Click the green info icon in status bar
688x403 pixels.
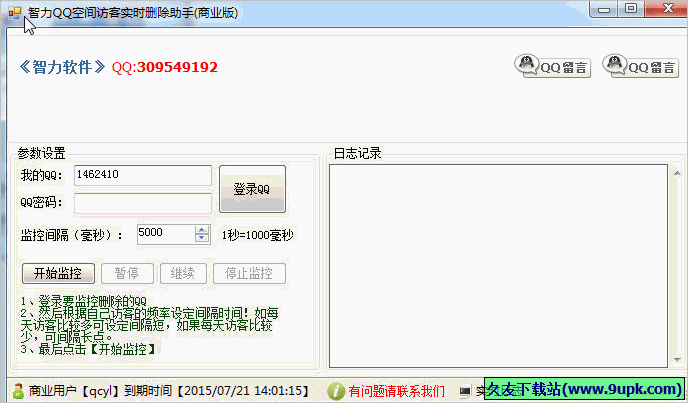(336, 391)
